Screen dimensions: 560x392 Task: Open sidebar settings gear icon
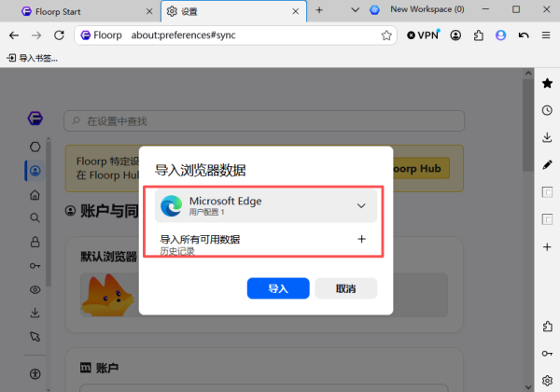[x=547, y=381]
